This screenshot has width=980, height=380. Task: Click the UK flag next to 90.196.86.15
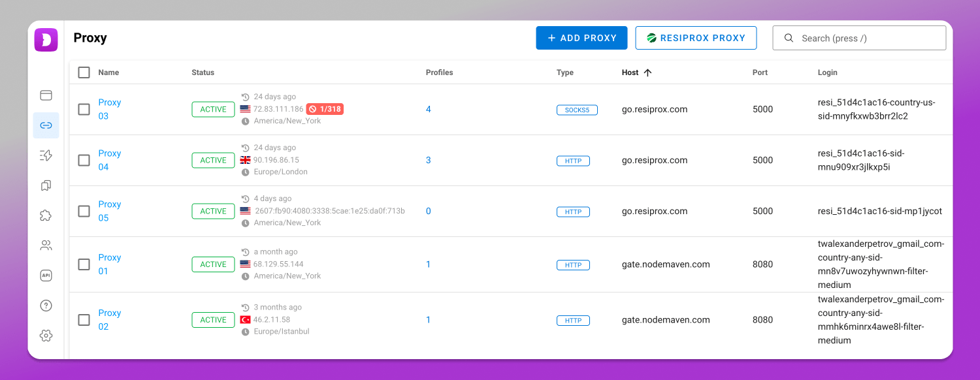(245, 160)
